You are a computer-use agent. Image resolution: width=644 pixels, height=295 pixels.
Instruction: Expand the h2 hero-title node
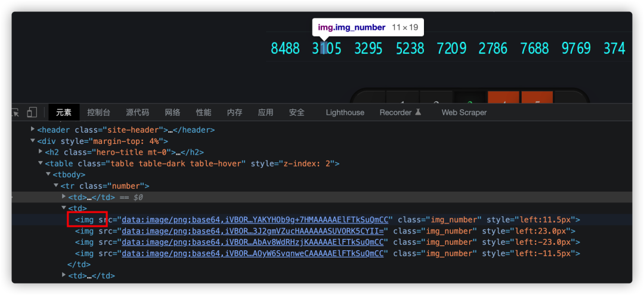pyautogui.click(x=41, y=152)
